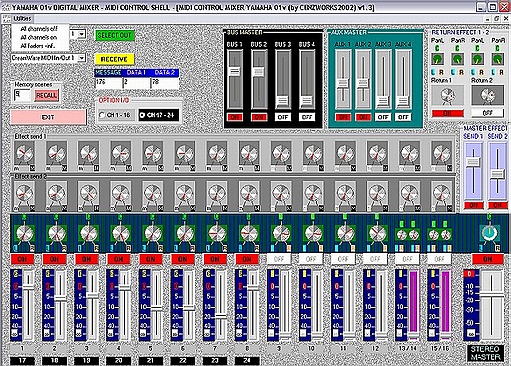Turn on BUS 4 via its OFF switch
The height and width of the screenshot is (366, 511).
tap(307, 117)
